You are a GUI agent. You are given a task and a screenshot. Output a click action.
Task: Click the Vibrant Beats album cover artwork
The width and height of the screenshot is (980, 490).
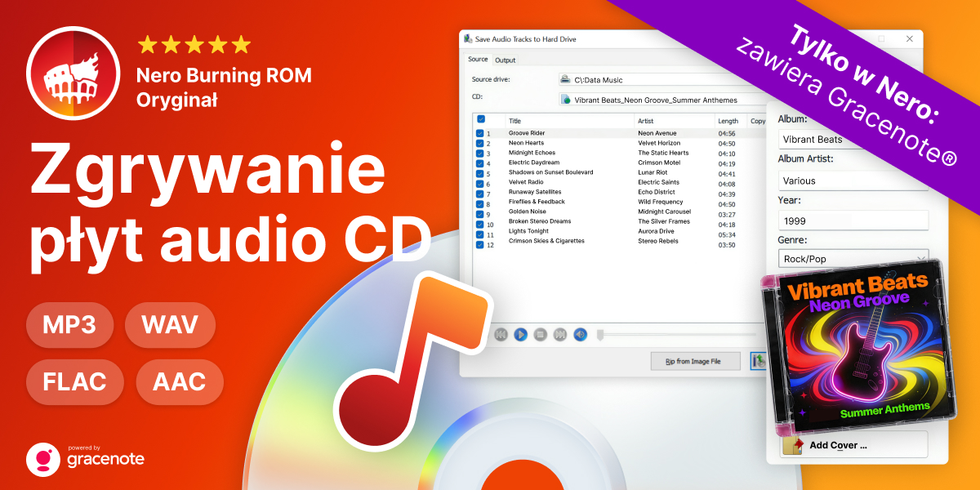click(859, 345)
